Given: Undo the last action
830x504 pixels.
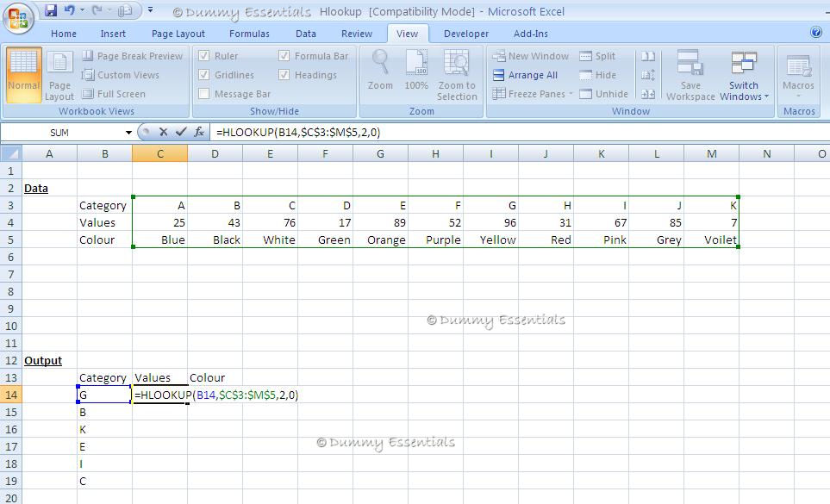Looking at the screenshot, I should point(69,10).
